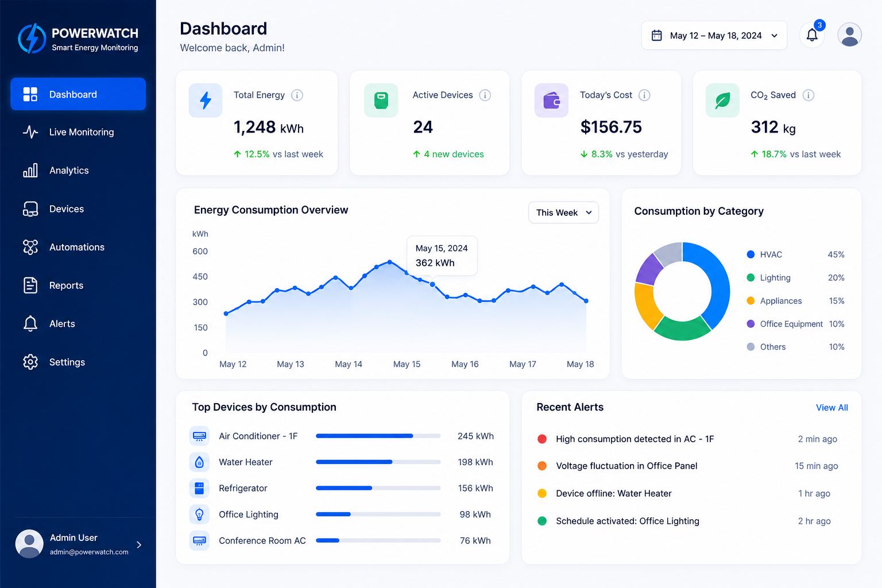Click the Air Conditioner - 1F device icon

pyautogui.click(x=199, y=436)
